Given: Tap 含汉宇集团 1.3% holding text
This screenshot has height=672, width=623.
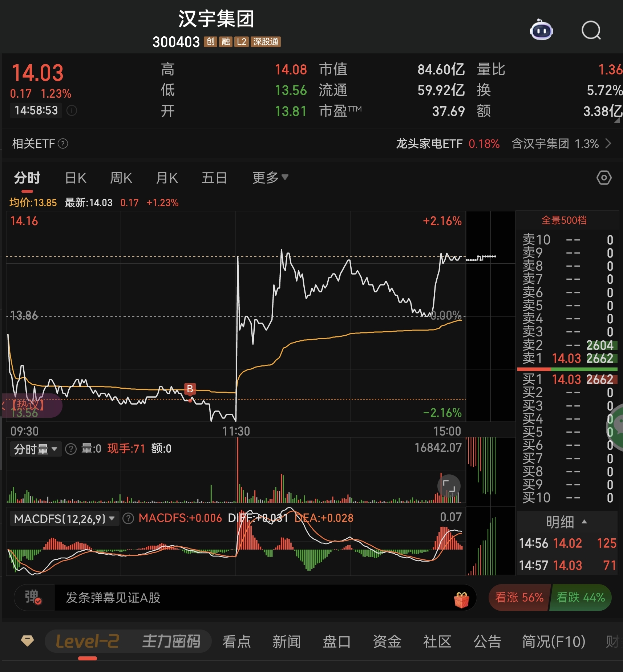Looking at the screenshot, I should 555,144.
